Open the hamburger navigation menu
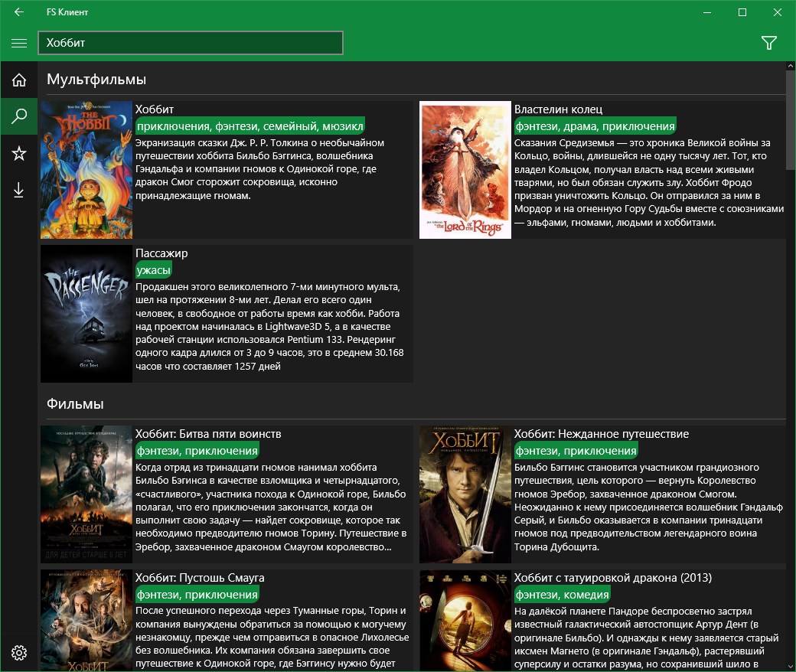796x672 pixels. 18,43
